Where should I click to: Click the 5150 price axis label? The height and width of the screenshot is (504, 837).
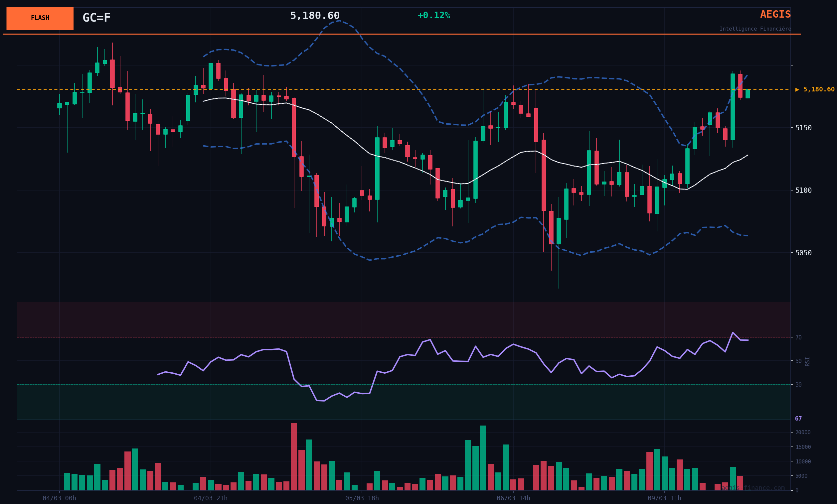[x=803, y=128]
